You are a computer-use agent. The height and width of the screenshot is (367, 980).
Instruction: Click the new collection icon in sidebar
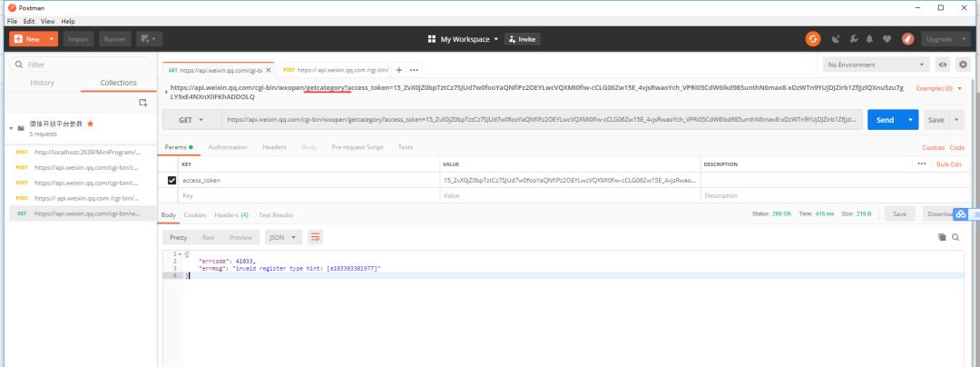[143, 103]
